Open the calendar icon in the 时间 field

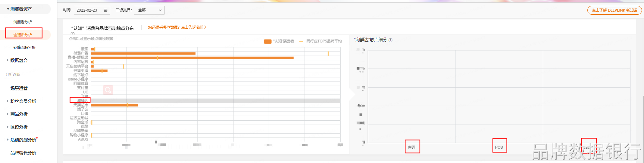click(x=105, y=10)
